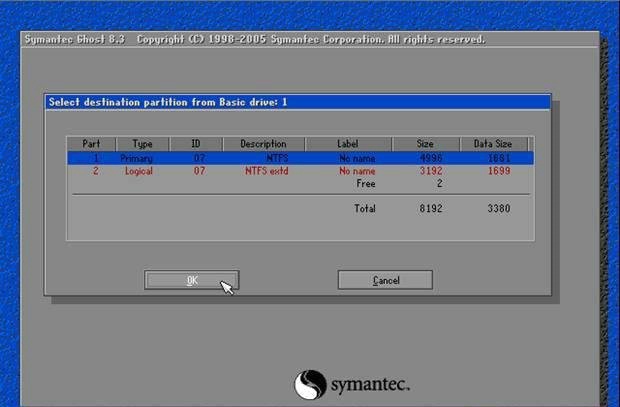The width and height of the screenshot is (620, 407).
Task: Confirm selection with the OK button
Action: [x=192, y=280]
